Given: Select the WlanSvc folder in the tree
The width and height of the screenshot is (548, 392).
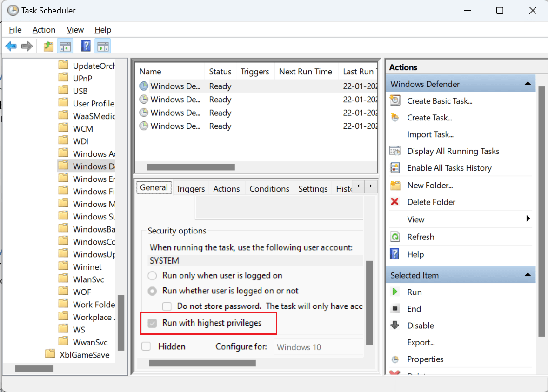Looking at the screenshot, I should click(x=88, y=279).
